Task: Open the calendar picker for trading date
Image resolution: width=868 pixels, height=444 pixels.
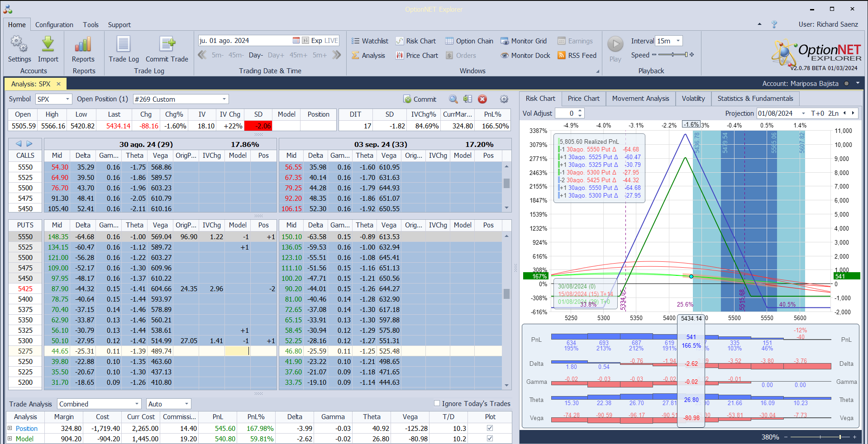Action: point(296,40)
